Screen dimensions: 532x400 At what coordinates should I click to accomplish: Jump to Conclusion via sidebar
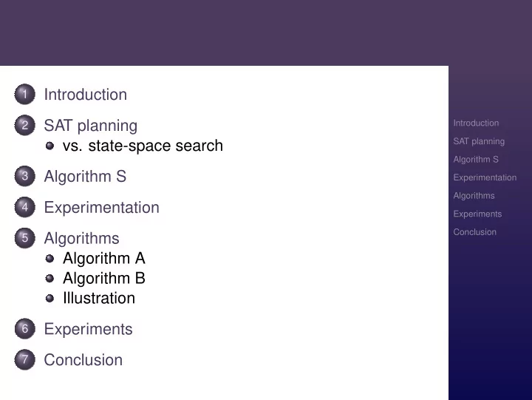pyautogui.click(x=474, y=232)
